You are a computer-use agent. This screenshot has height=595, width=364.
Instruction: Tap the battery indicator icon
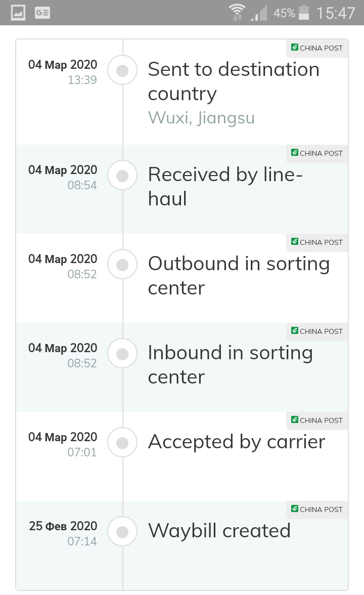coord(304,13)
